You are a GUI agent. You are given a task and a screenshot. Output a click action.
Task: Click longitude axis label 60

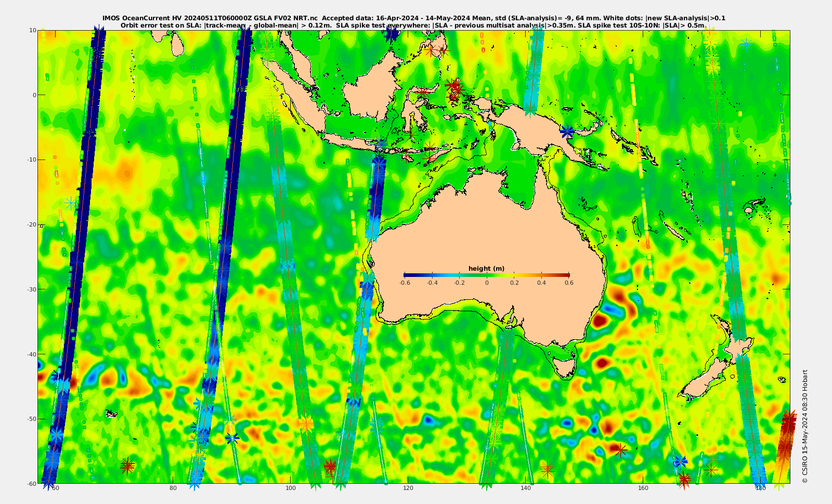tap(56, 488)
